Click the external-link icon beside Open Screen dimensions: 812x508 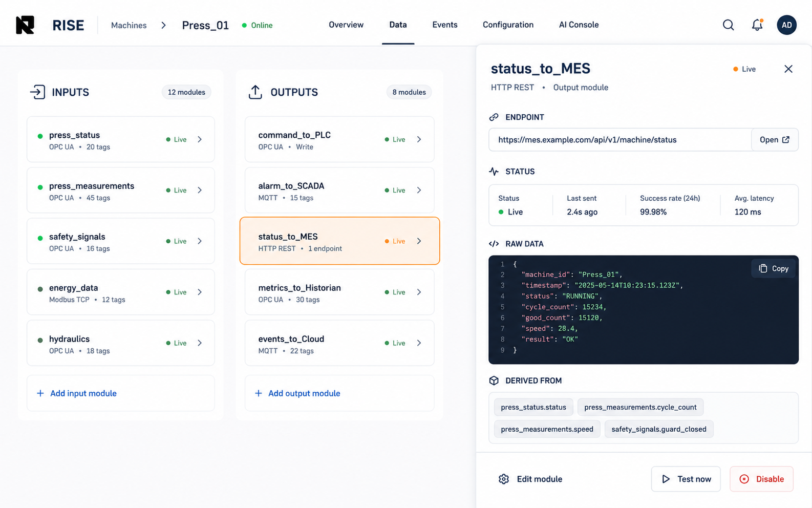[x=786, y=140]
